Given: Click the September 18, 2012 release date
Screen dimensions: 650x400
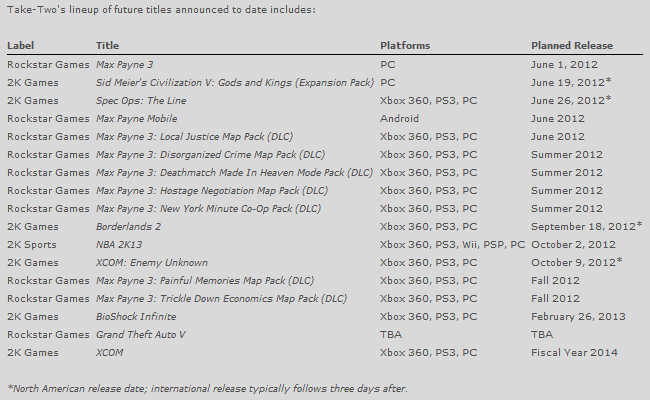Looking at the screenshot, I should click(587, 226).
